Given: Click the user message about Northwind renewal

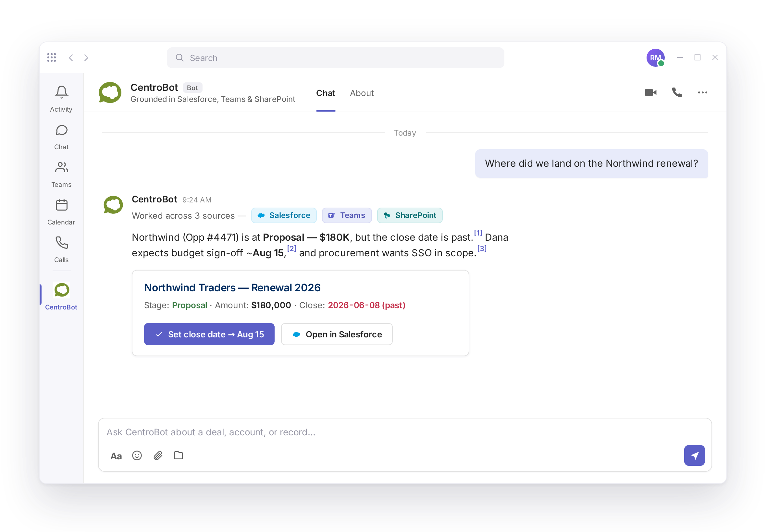Looking at the screenshot, I should click(591, 163).
